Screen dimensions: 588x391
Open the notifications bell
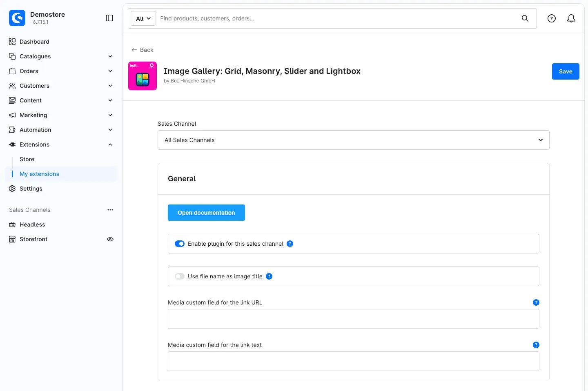[571, 18]
